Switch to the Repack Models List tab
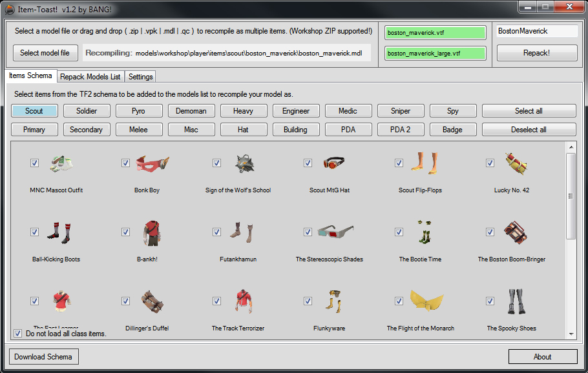The width and height of the screenshot is (588, 373). [90, 76]
